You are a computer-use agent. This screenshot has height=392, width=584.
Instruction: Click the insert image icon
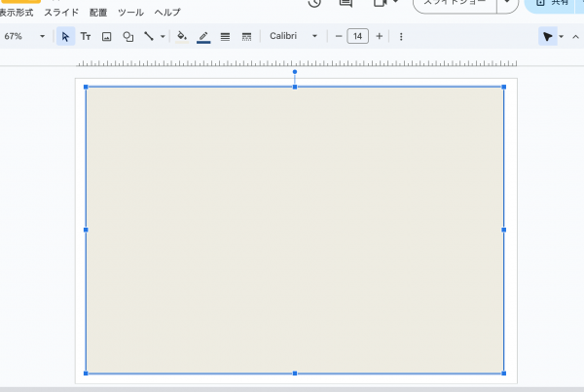(106, 37)
